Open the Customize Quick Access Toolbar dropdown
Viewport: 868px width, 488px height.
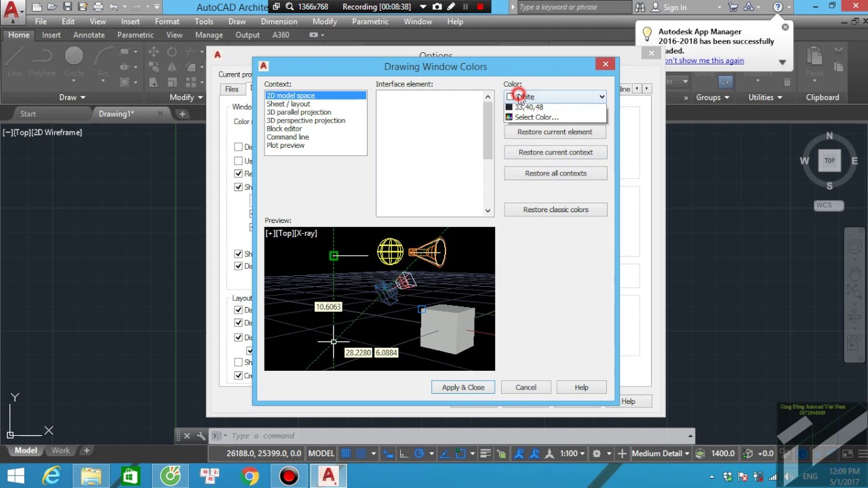[x=157, y=7]
